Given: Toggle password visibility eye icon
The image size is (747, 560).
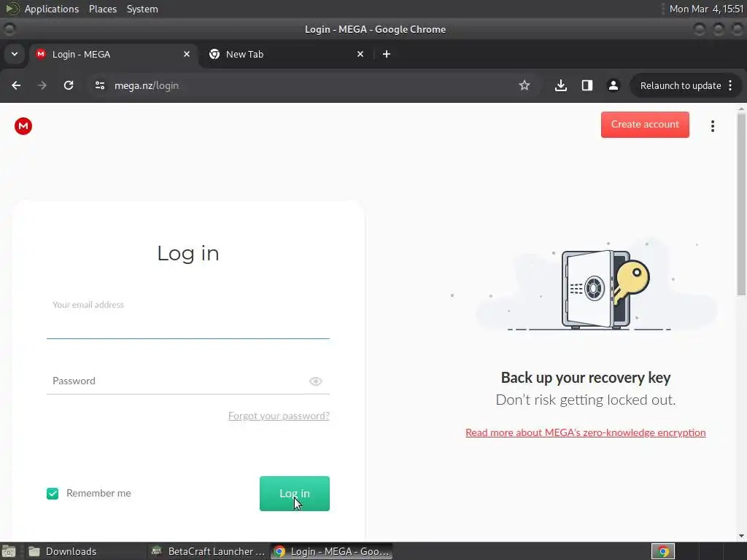Looking at the screenshot, I should [315, 381].
